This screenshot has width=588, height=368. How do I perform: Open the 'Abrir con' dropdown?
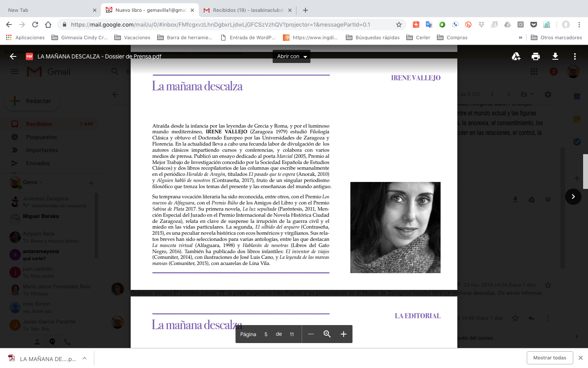tap(292, 56)
